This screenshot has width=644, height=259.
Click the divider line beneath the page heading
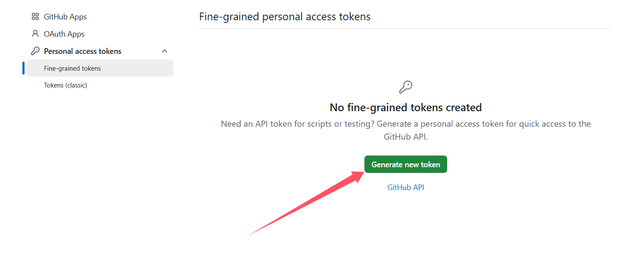coord(406,28)
